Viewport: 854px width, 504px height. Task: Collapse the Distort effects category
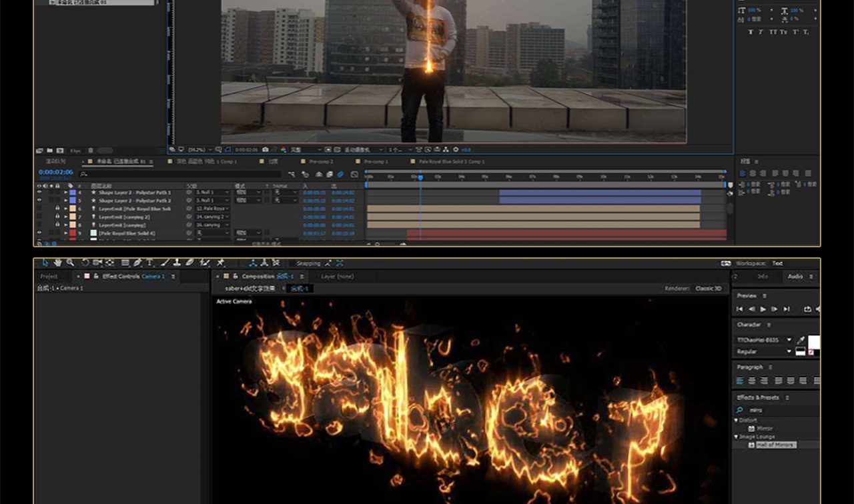pyautogui.click(x=737, y=421)
